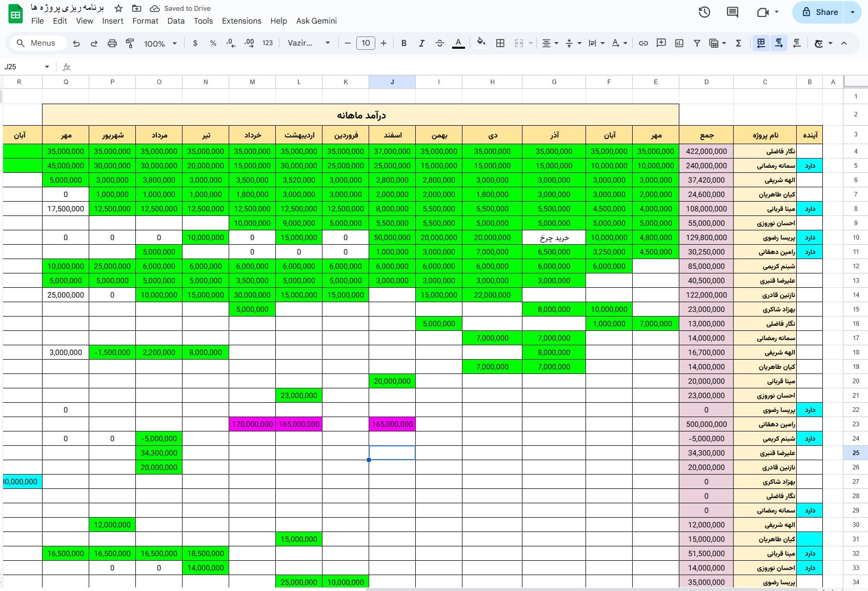Toggle strikethrough formatting
The image size is (868, 591).
pos(439,43)
